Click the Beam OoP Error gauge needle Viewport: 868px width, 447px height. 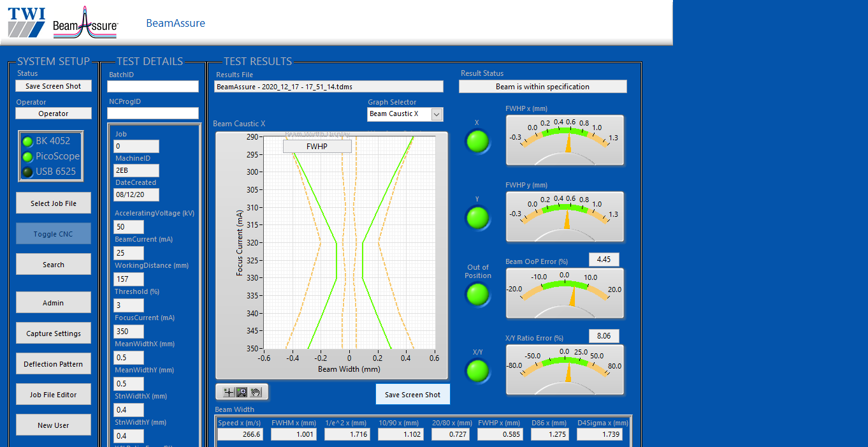(x=572, y=297)
